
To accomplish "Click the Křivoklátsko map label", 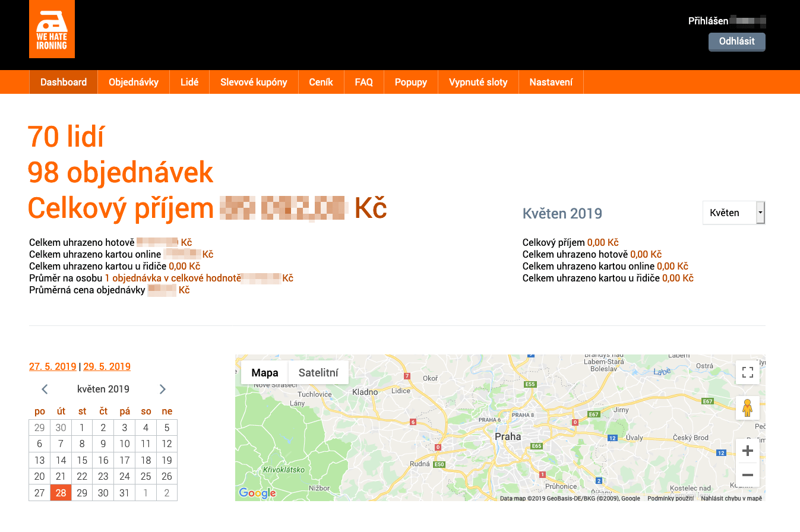I will click(x=284, y=470).
